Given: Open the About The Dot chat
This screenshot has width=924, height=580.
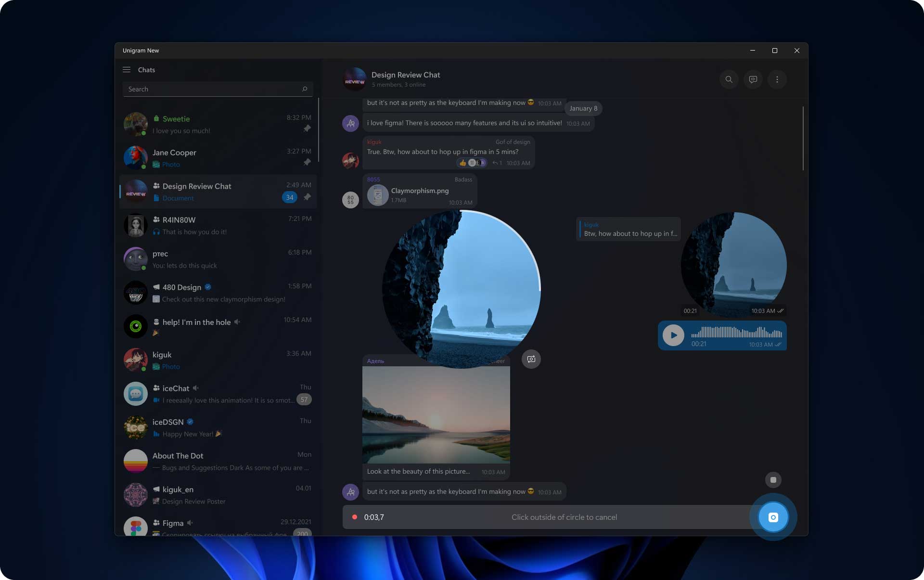Looking at the screenshot, I should pos(218,461).
